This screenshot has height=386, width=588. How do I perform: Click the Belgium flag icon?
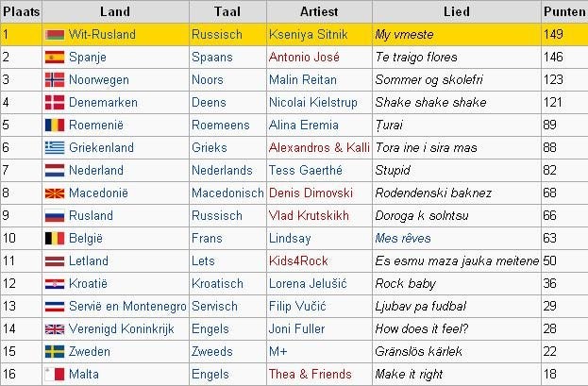click(x=55, y=239)
